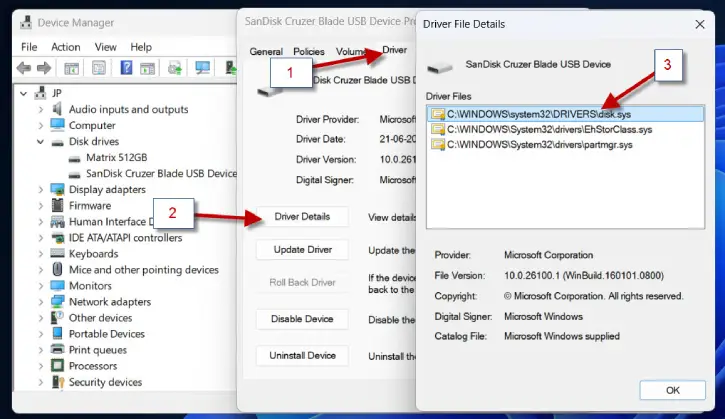Open the File menu
The width and height of the screenshot is (725, 419).
click(x=29, y=47)
